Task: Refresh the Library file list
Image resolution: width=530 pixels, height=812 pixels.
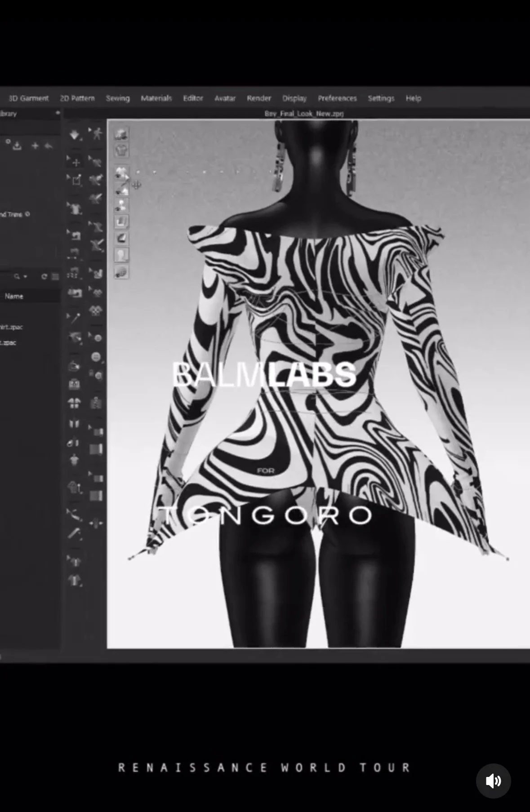Action: click(44, 276)
